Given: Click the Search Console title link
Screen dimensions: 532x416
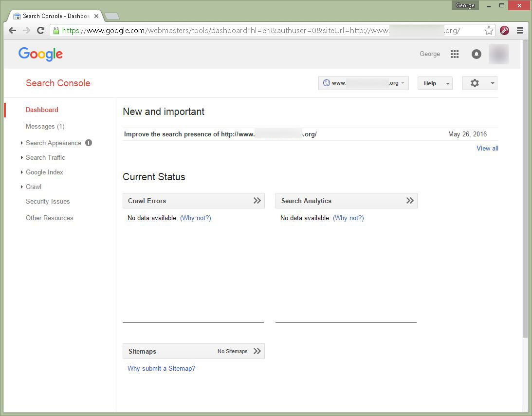Looking at the screenshot, I should (58, 83).
